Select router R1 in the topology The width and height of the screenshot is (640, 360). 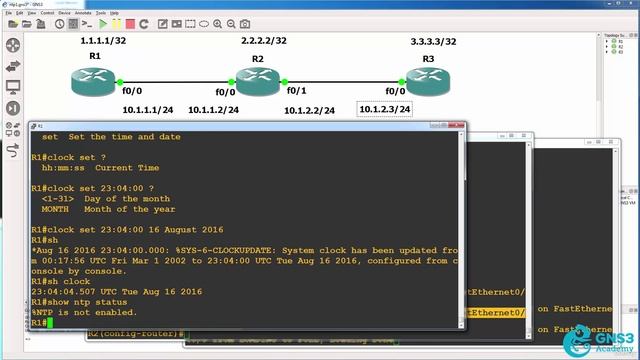click(93, 82)
